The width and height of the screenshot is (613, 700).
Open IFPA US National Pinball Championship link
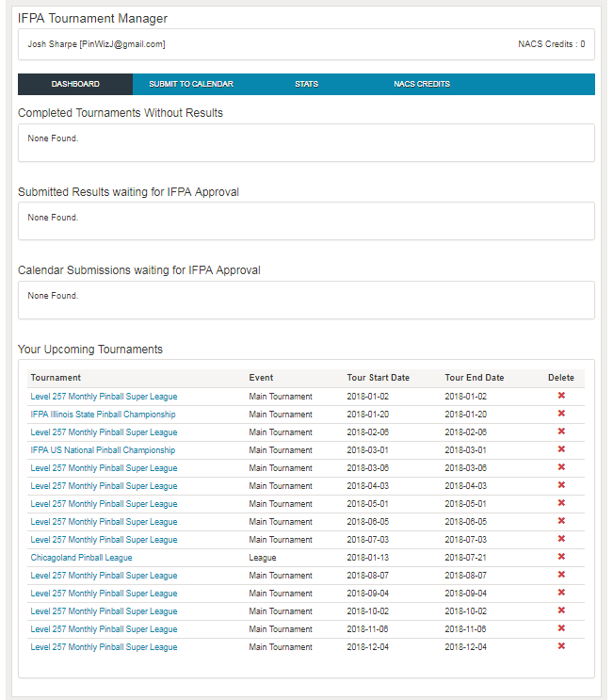click(103, 450)
